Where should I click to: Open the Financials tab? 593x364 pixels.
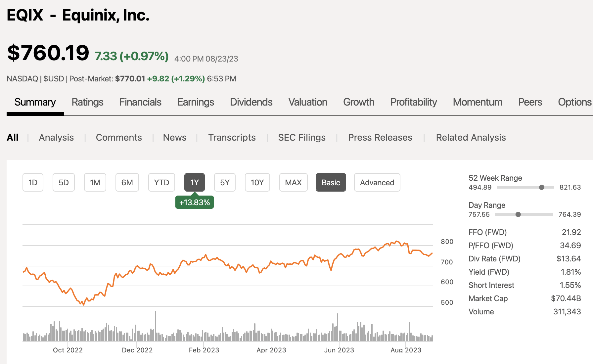[140, 102]
